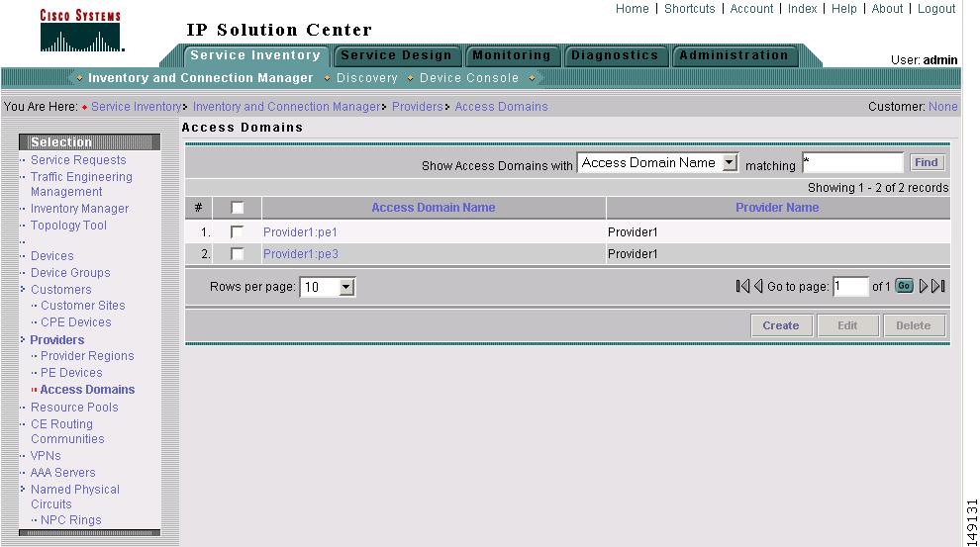The width and height of the screenshot is (980, 547).
Task: Open CPE Devices in sidebar
Action: click(75, 322)
